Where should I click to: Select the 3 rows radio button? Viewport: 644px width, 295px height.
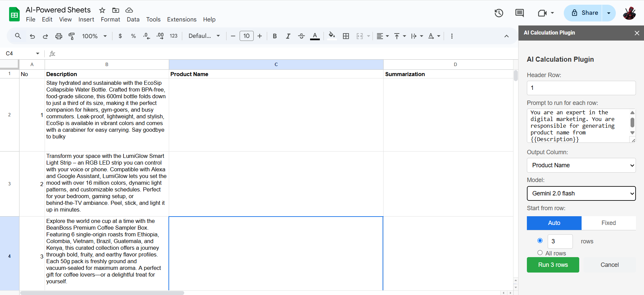[x=540, y=240]
